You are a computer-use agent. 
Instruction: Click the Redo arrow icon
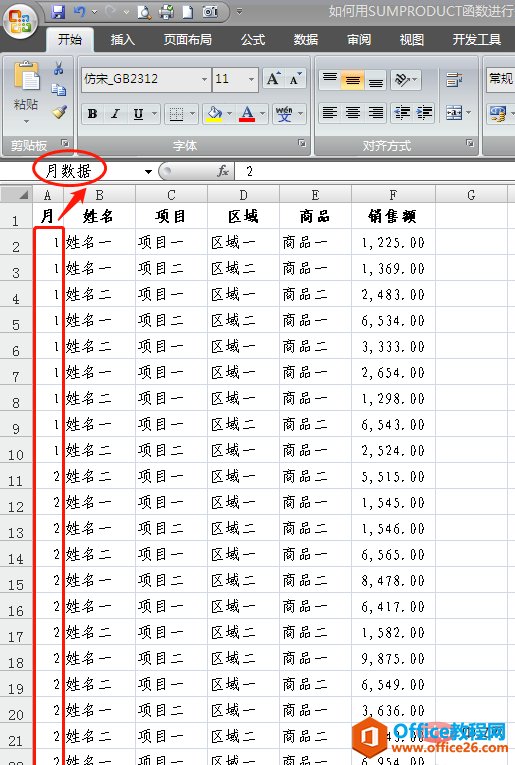point(111,11)
